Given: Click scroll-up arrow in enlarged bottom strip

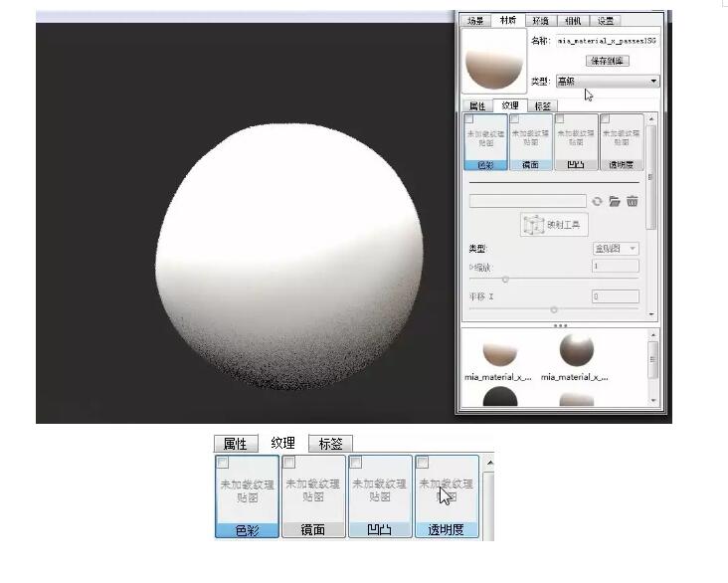Looking at the screenshot, I should [490, 463].
